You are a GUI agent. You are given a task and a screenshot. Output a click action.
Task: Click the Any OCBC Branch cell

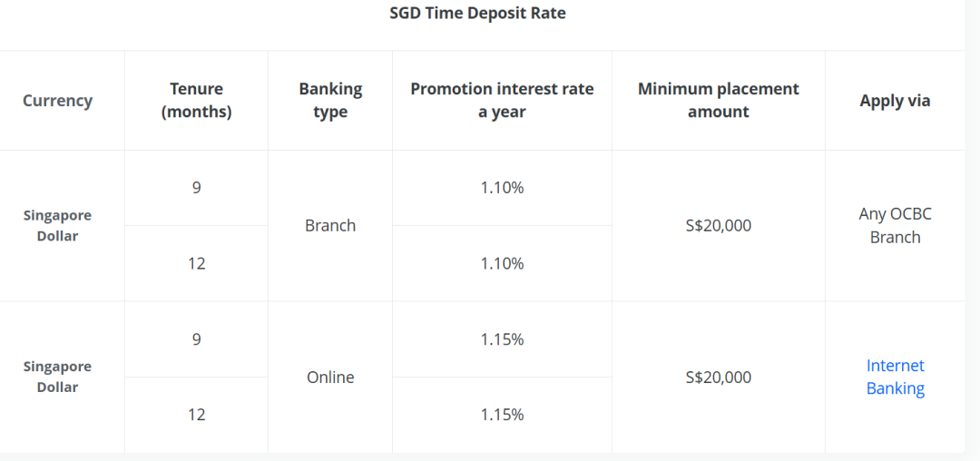895,226
